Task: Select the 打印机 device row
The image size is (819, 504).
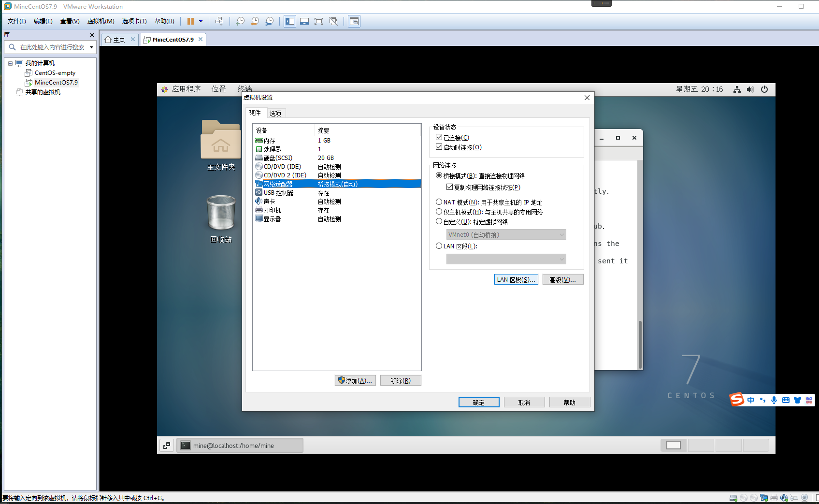Action: [337, 210]
